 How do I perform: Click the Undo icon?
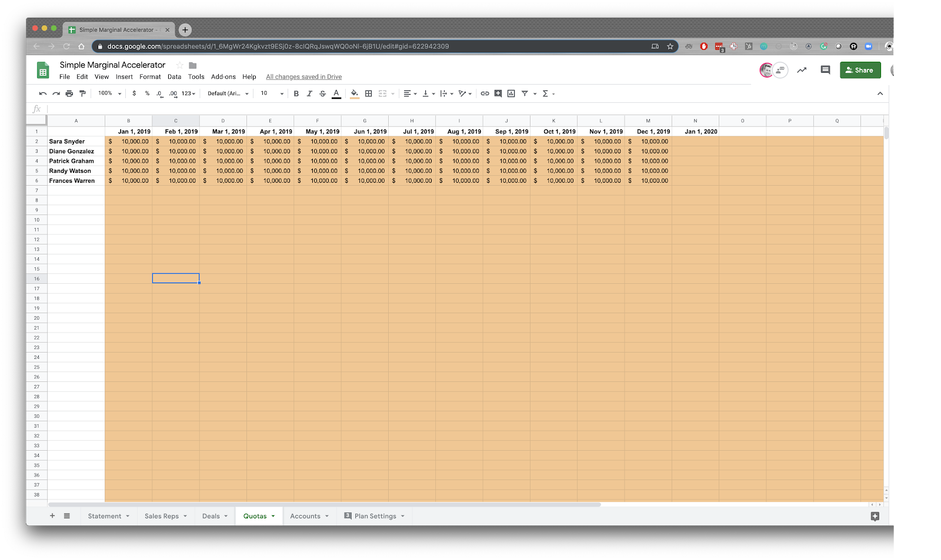tap(41, 93)
